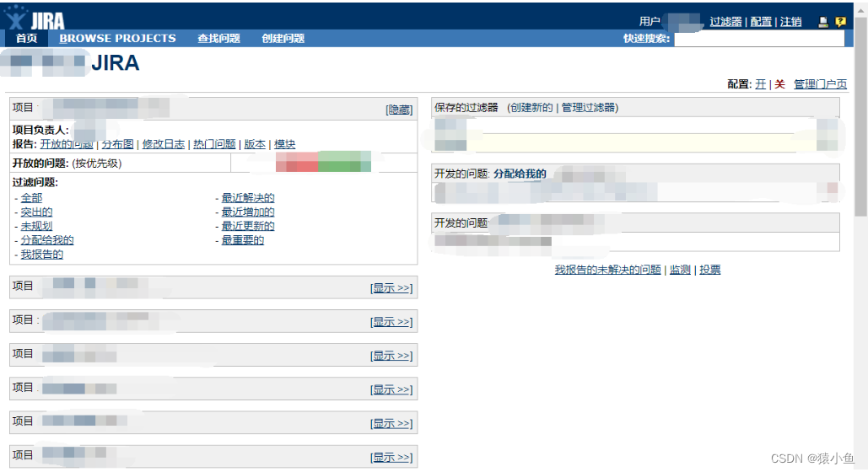Click the 保存的过滤器 heading
The width and height of the screenshot is (868, 472).
coord(466,107)
